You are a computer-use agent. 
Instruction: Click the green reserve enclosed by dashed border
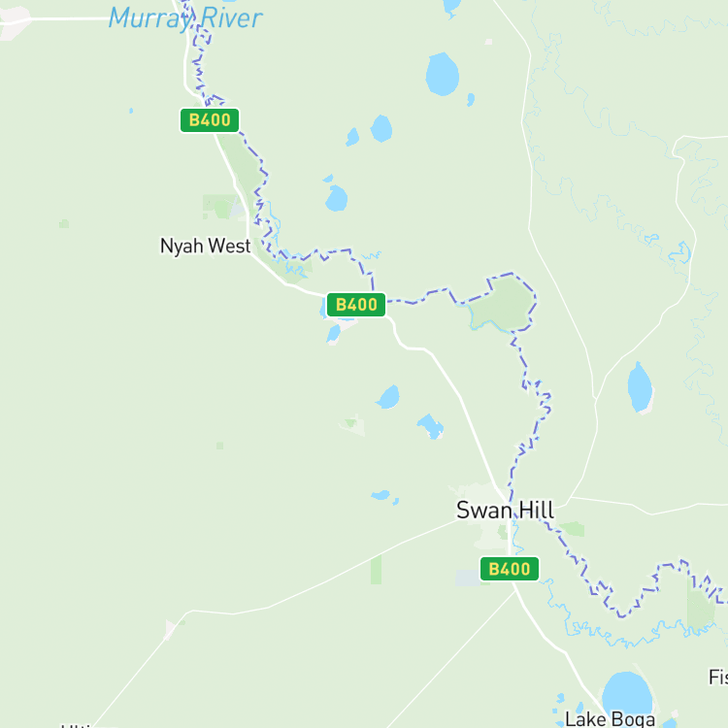pos(504,302)
